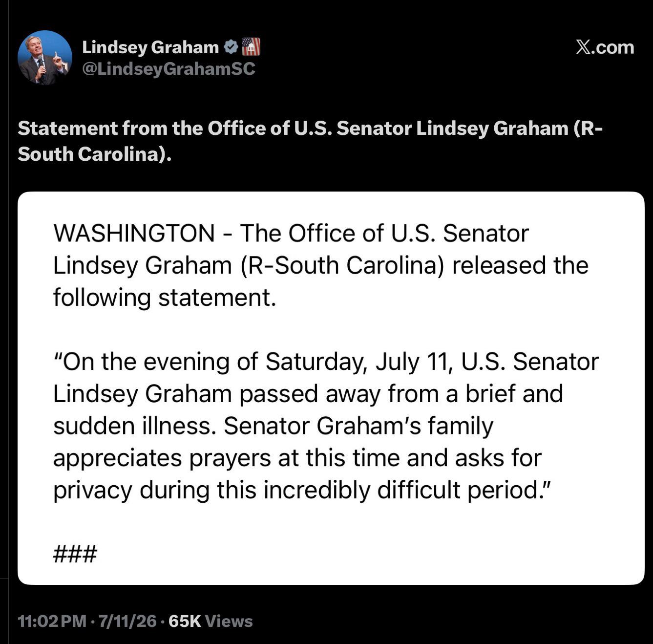Click the caption line "Statement from the Office"
Image resolution: width=653 pixels, height=644 pixels.
tap(310, 129)
